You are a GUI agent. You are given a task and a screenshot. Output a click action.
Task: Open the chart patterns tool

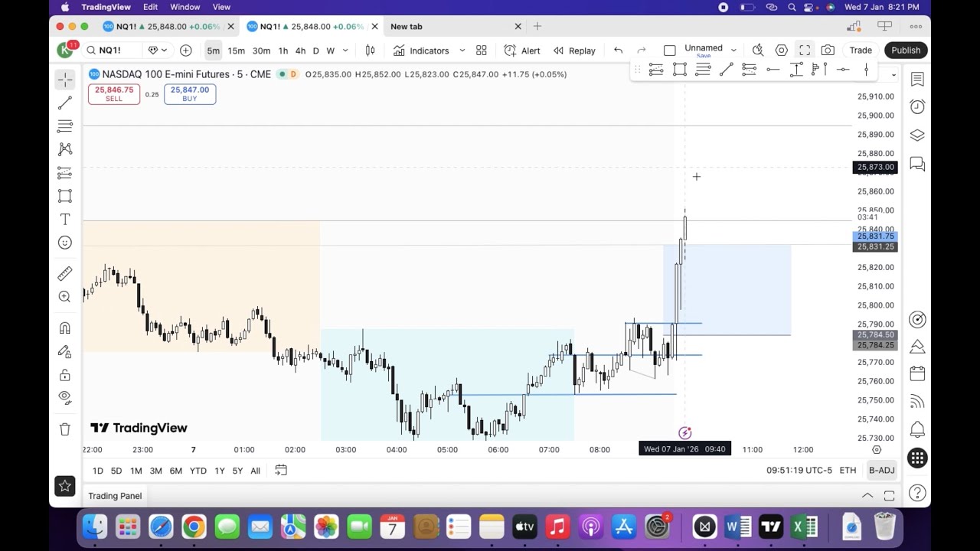point(65,149)
